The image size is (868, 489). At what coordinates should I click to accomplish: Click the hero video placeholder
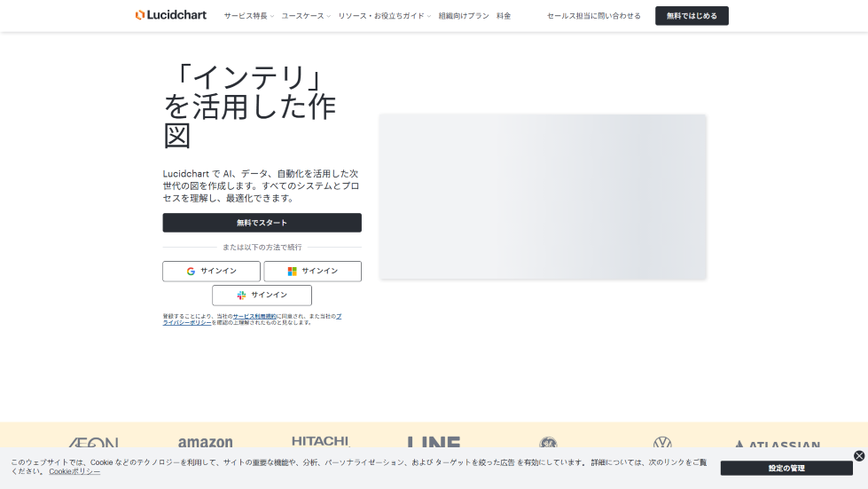tap(543, 197)
